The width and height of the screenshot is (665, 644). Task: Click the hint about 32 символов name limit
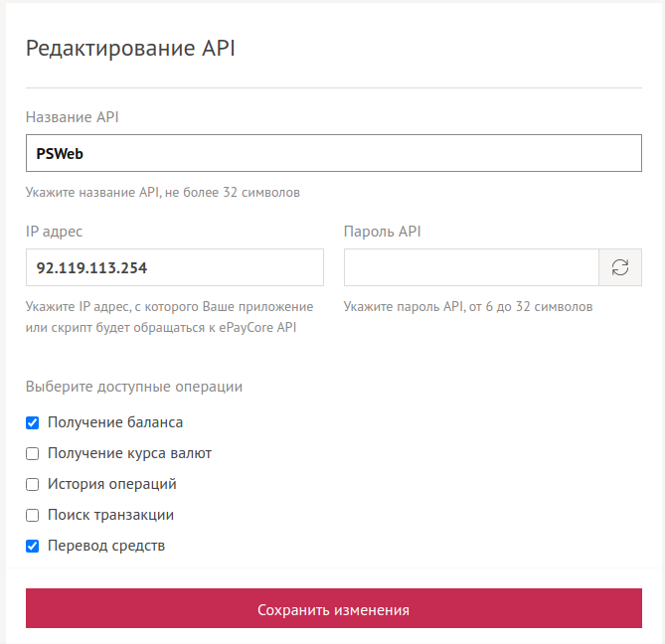tap(163, 193)
